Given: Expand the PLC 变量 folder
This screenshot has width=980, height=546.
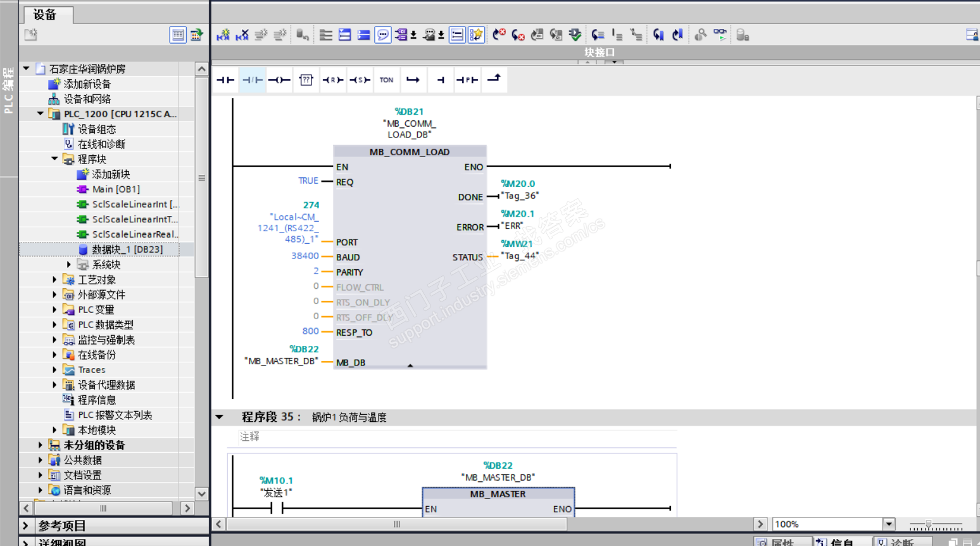Looking at the screenshot, I should [x=55, y=310].
